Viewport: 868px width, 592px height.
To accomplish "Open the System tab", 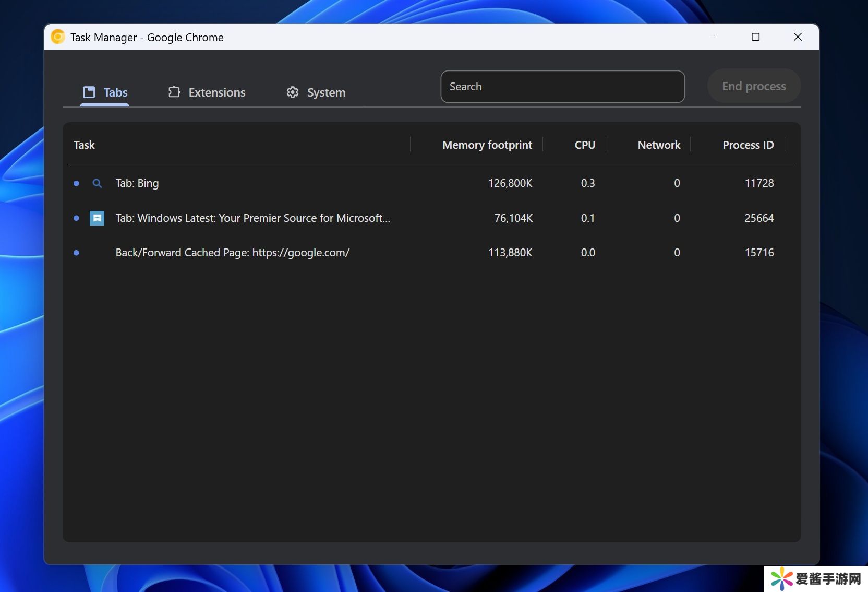I will (x=316, y=92).
